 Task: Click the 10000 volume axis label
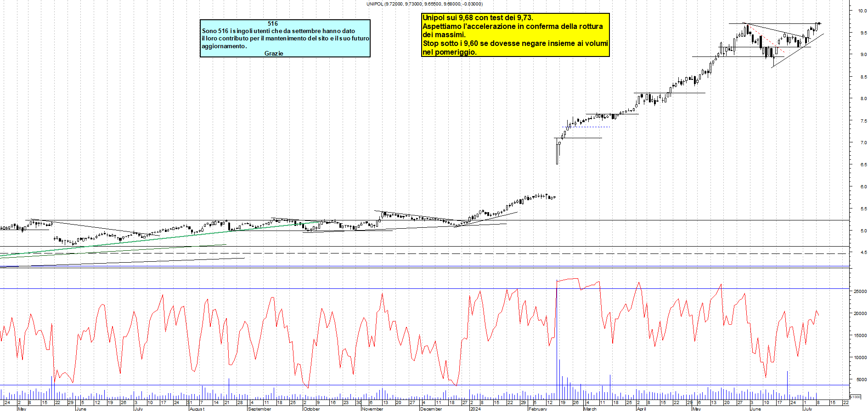click(860, 357)
